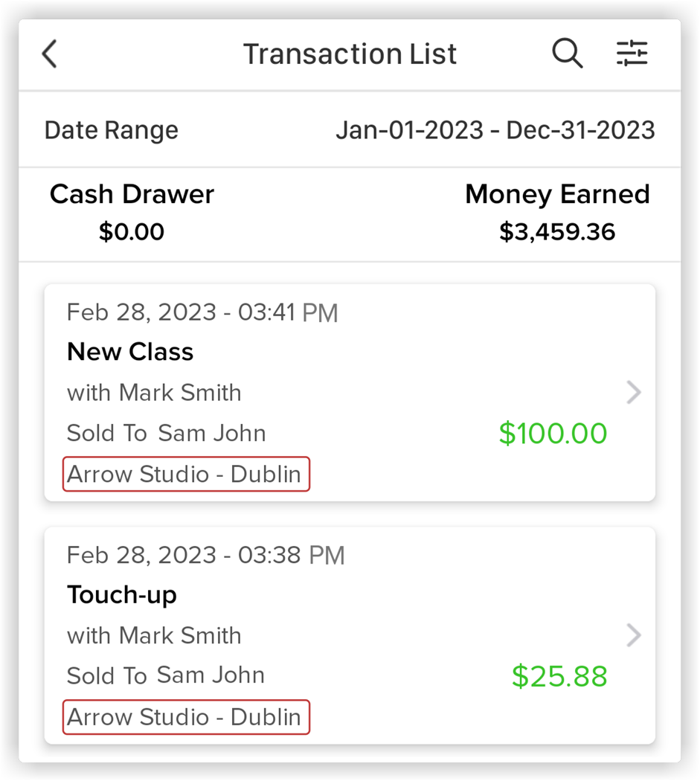Expand the Touch-up transaction chevron

[633, 635]
